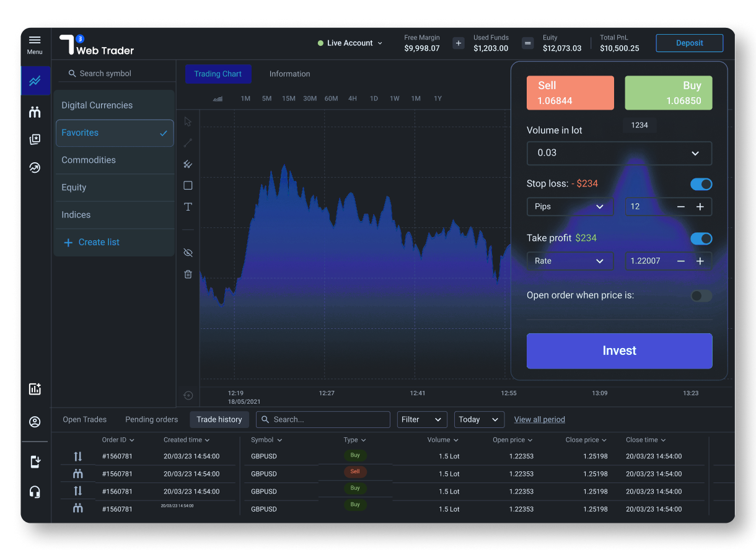Select the text tool on chart toolbar
The height and width of the screenshot is (550, 756).
coord(188,207)
